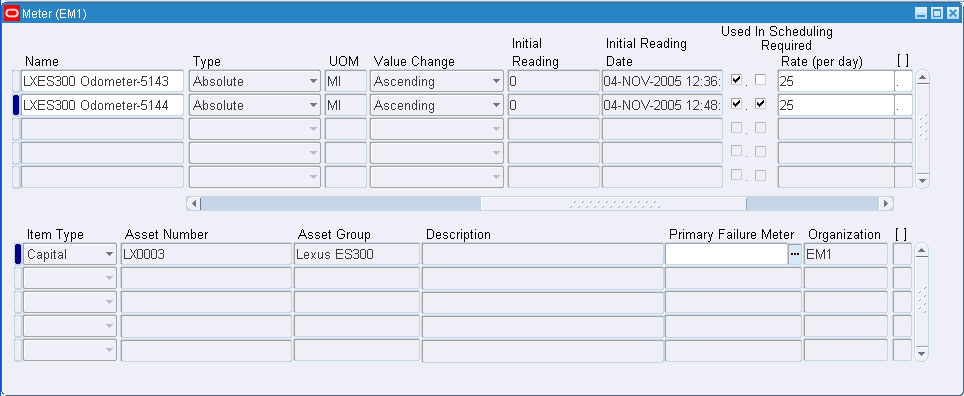Select record indicator for Odometer-5143 row
The image size is (964, 396).
click(16, 81)
